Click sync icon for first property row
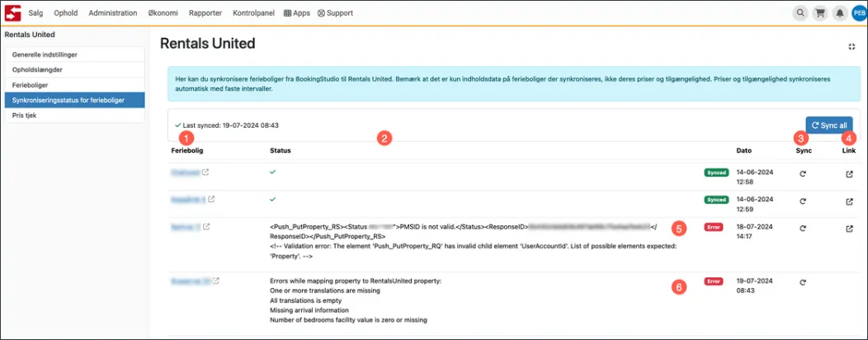This screenshot has height=340, width=868. [x=803, y=174]
